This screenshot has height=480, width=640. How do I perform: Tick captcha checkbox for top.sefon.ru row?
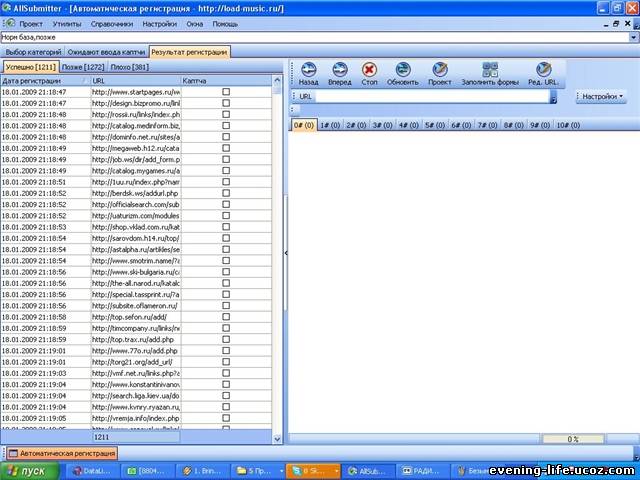226,317
